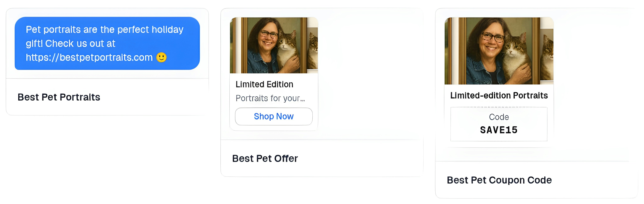Click the Best Pet Portraits card title

tap(59, 97)
